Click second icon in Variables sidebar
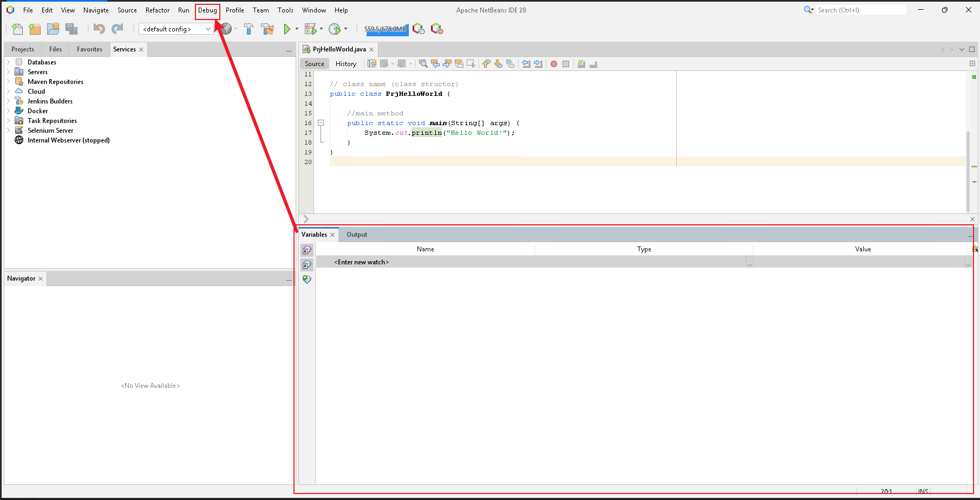980x500 pixels. coord(307,265)
